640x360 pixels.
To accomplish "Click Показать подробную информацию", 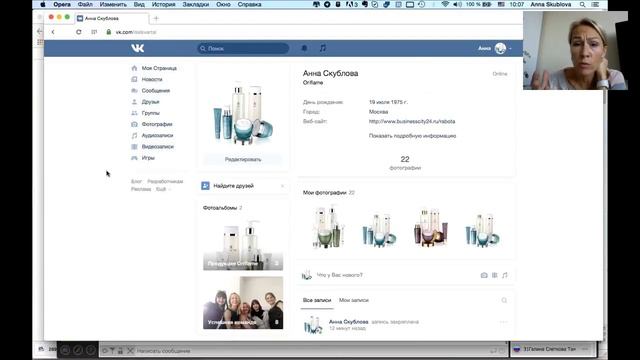I will click(x=412, y=136).
